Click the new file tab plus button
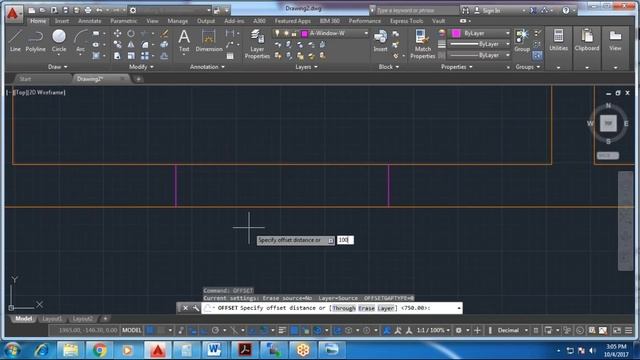This screenshot has width=640, height=360. click(x=138, y=79)
